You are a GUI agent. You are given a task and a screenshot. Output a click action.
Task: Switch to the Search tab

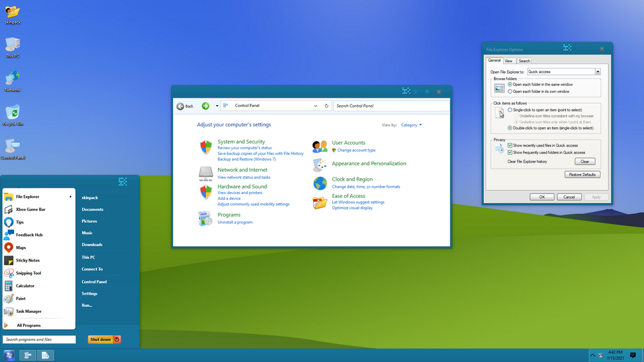(x=524, y=61)
